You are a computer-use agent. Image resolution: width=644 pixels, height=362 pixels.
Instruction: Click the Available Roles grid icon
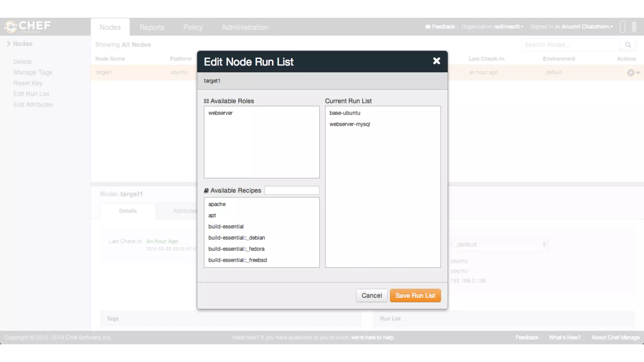[x=206, y=101]
